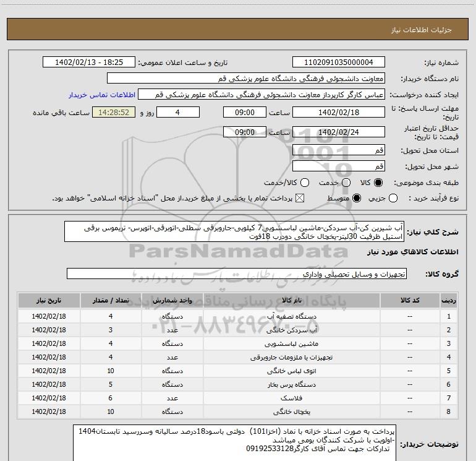Select the اتوی لباس خانگی row name

[291, 371]
